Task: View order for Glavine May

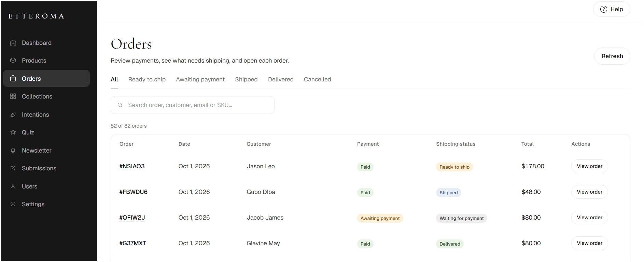Action: (x=590, y=243)
